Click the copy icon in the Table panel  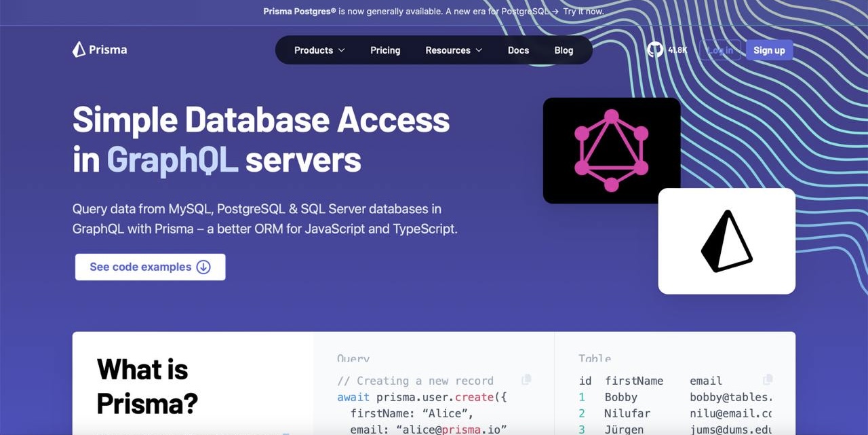click(768, 380)
